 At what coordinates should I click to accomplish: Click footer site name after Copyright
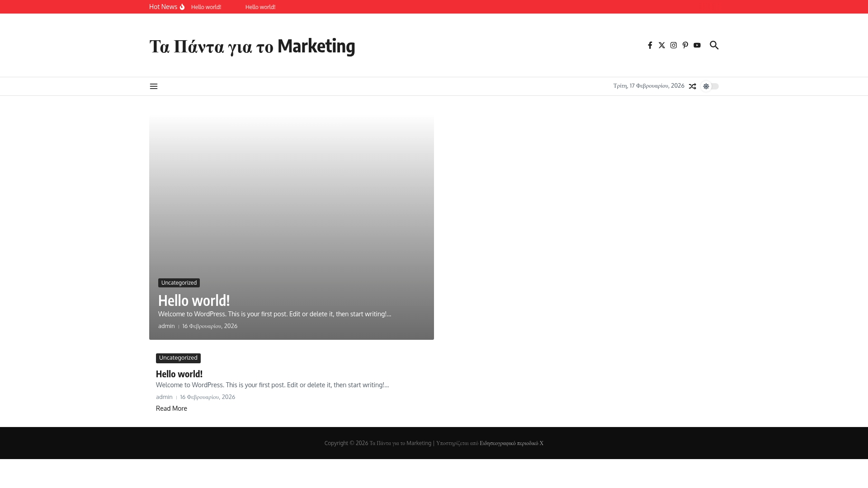pyautogui.click(x=401, y=443)
